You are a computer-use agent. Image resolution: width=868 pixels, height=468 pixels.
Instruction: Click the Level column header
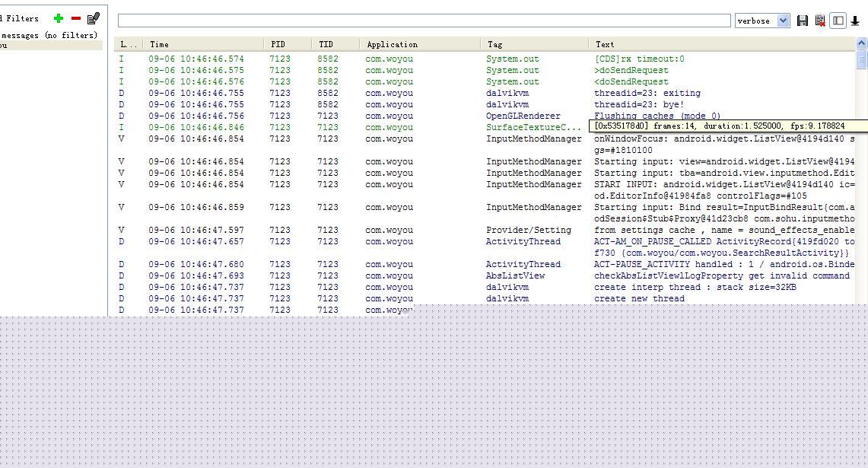(128, 44)
